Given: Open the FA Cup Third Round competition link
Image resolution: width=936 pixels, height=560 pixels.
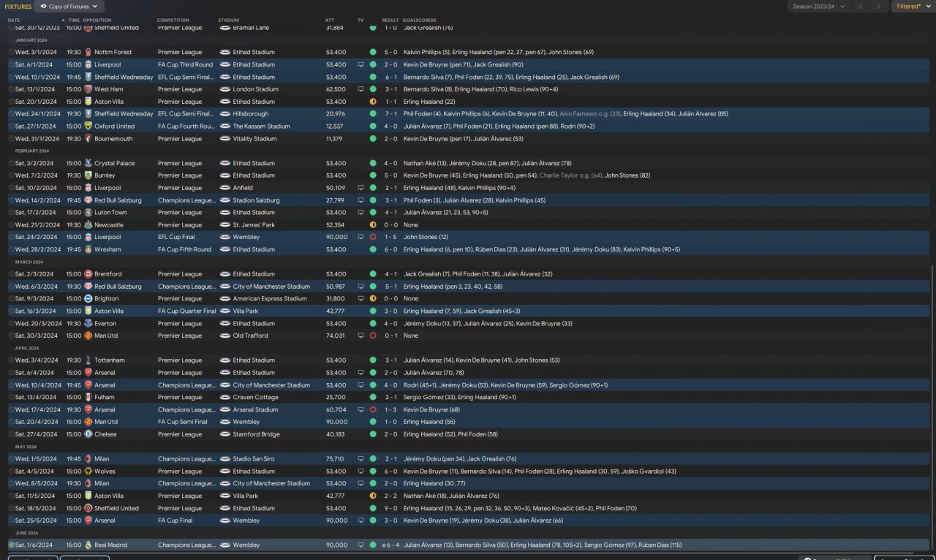Looking at the screenshot, I should (x=185, y=65).
